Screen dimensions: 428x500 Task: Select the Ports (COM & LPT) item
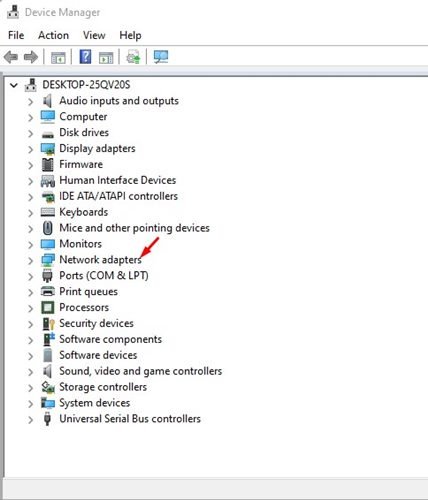(x=104, y=276)
